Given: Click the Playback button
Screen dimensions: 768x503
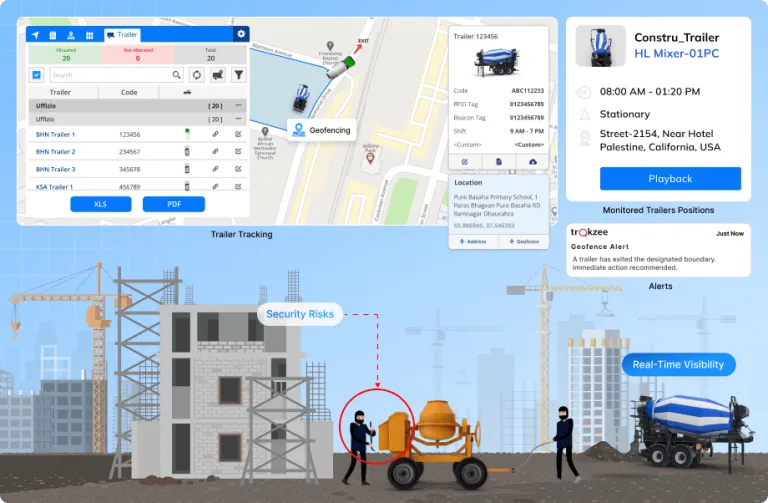Looking at the screenshot, I should coord(670,179).
